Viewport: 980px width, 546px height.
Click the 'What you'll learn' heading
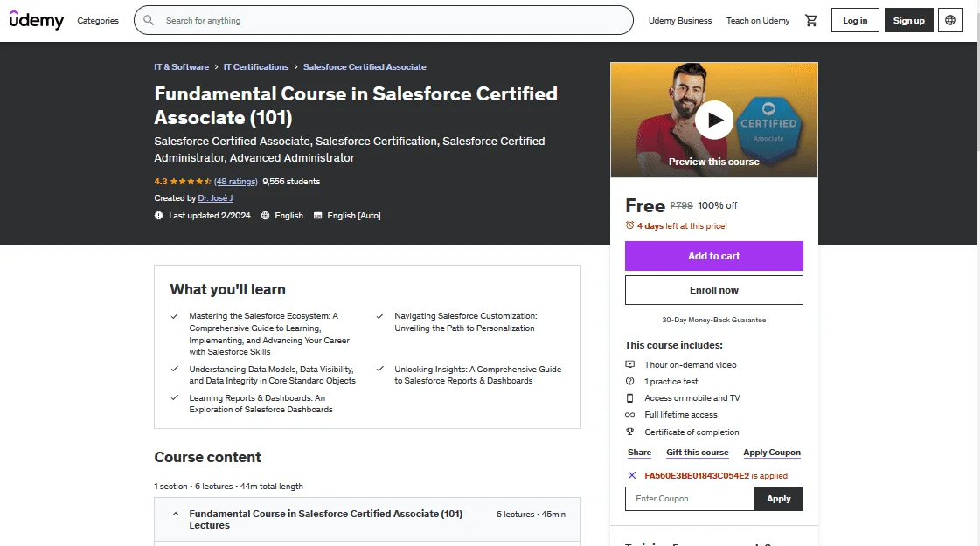[227, 289]
